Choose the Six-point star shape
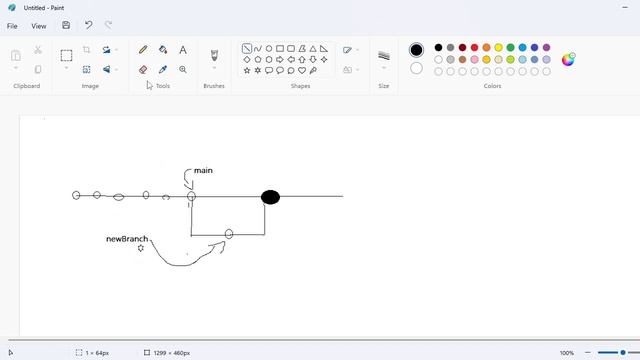This screenshot has height=360, width=640. (x=258, y=71)
